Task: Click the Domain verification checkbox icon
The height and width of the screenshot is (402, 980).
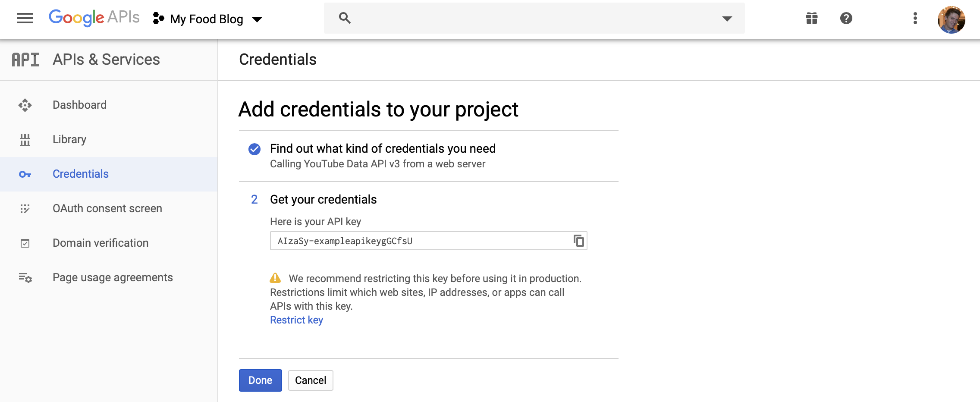Action: 25,243
